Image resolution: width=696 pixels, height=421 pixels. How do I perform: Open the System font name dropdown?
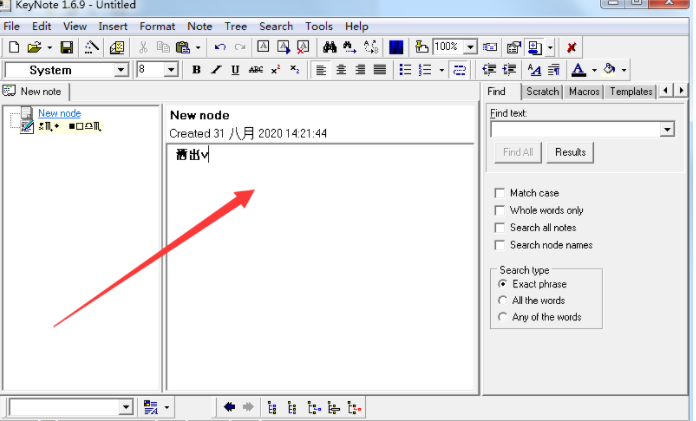(122, 70)
